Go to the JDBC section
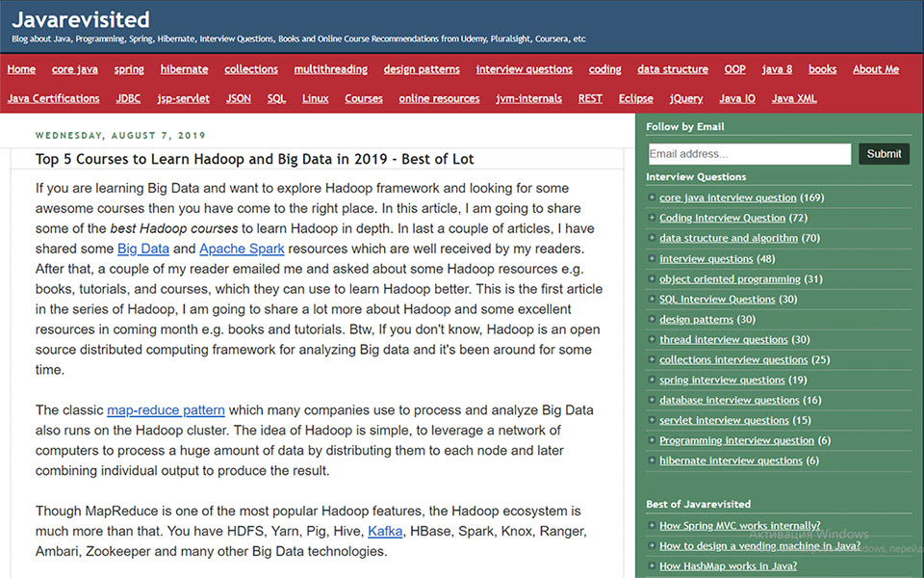This screenshot has width=924, height=578. point(128,98)
